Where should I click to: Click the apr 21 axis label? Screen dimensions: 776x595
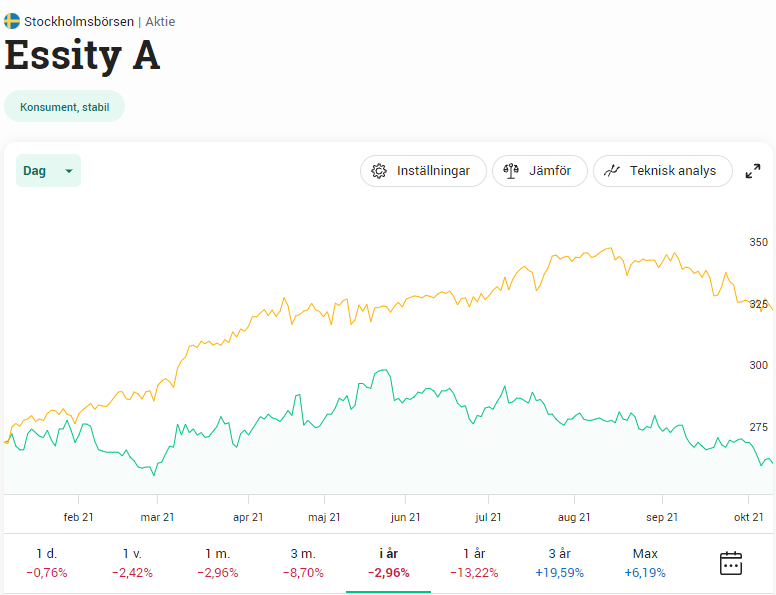click(248, 517)
